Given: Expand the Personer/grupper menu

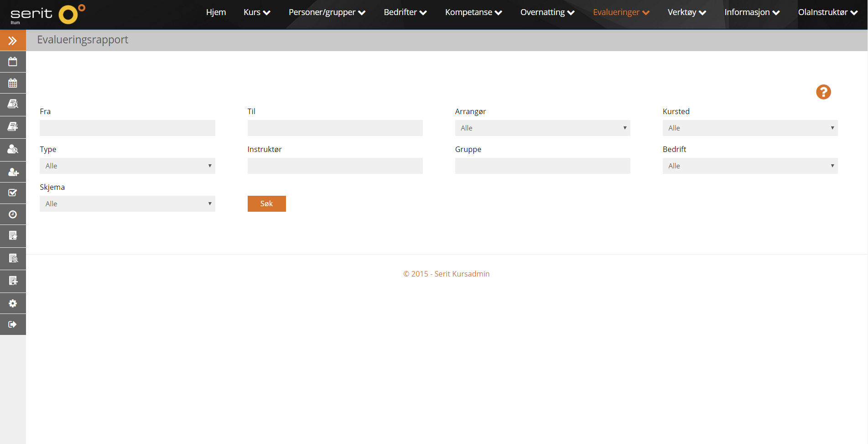Looking at the screenshot, I should click(x=327, y=12).
